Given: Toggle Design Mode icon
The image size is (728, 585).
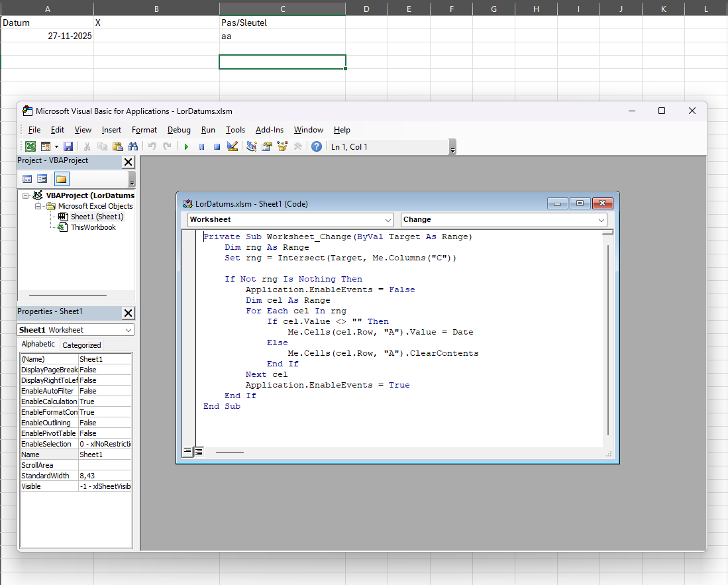Looking at the screenshot, I should pyautogui.click(x=233, y=146).
